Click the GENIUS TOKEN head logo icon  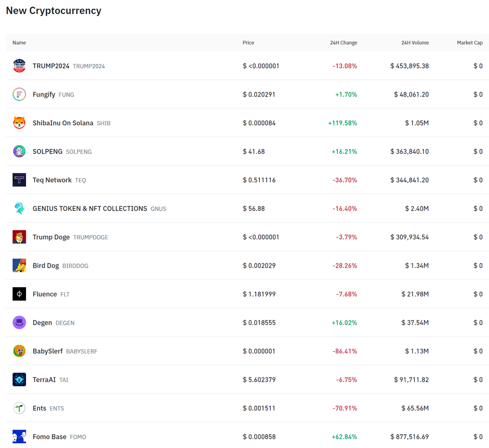19,209
